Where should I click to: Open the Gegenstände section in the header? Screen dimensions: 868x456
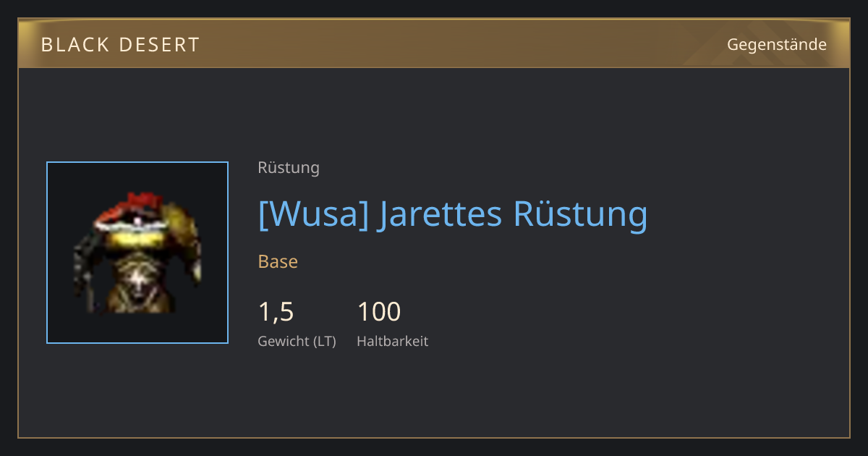tap(776, 45)
